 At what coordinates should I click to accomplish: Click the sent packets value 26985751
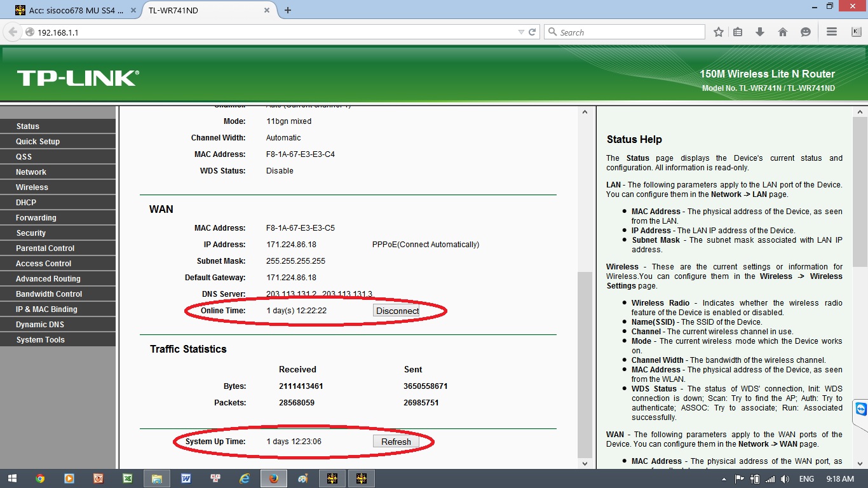(421, 402)
